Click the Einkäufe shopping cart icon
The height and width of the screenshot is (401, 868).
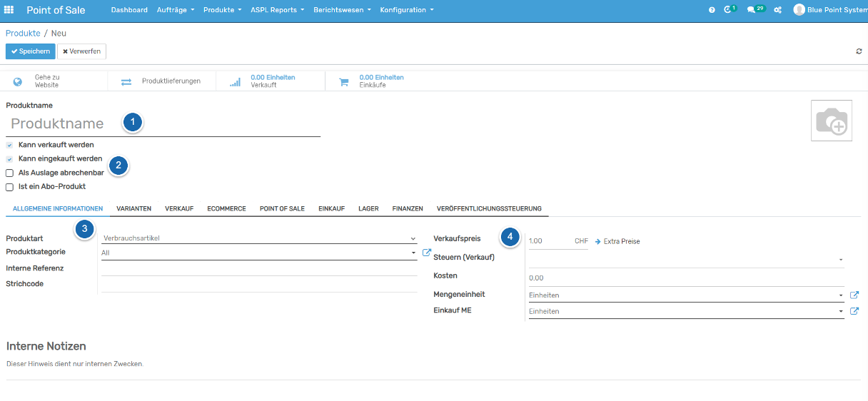point(343,81)
